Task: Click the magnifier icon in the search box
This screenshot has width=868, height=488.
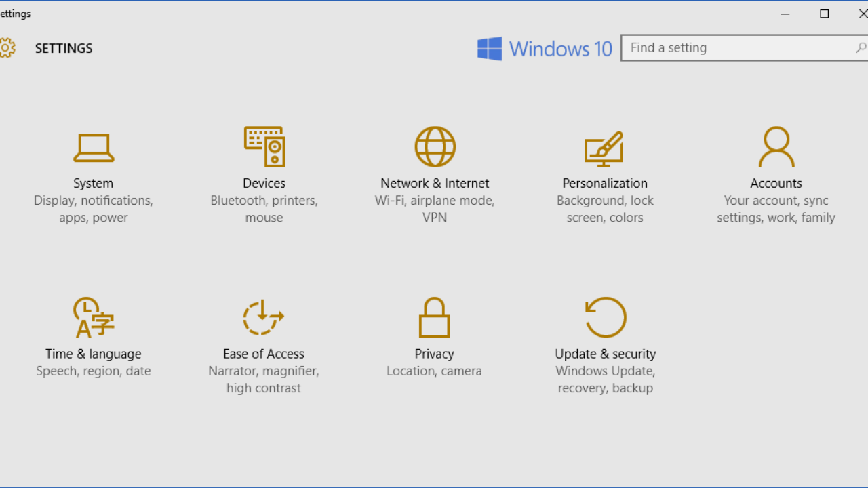Action: coord(860,47)
